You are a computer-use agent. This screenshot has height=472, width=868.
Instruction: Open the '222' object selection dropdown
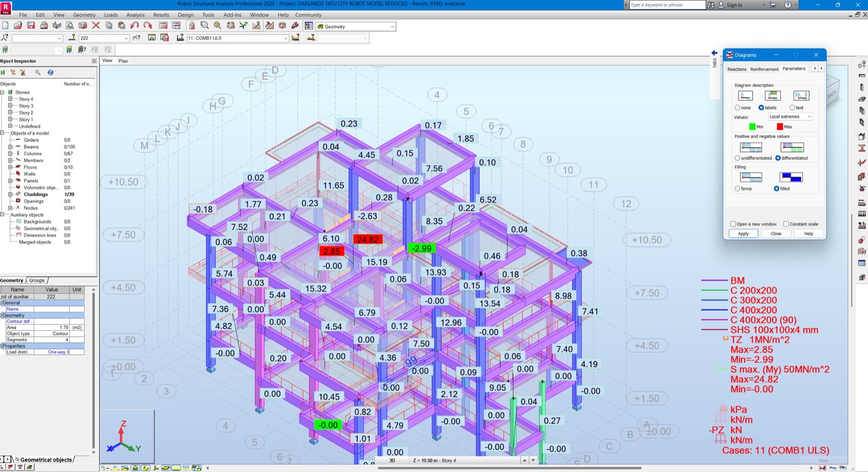[104, 38]
